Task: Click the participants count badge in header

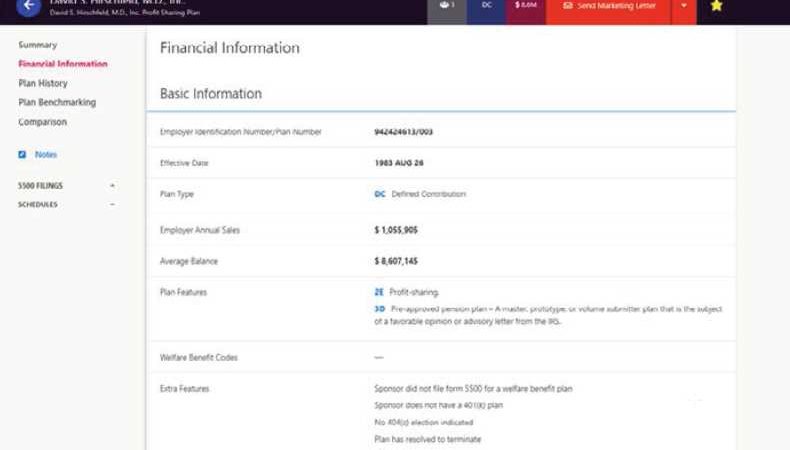Action: tap(446, 6)
